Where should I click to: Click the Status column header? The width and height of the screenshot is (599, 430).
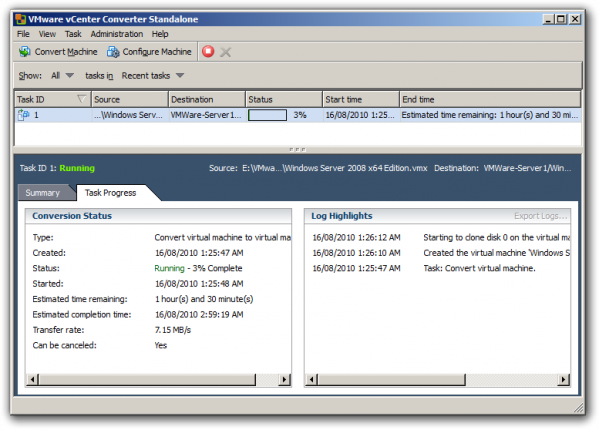pyautogui.click(x=284, y=100)
